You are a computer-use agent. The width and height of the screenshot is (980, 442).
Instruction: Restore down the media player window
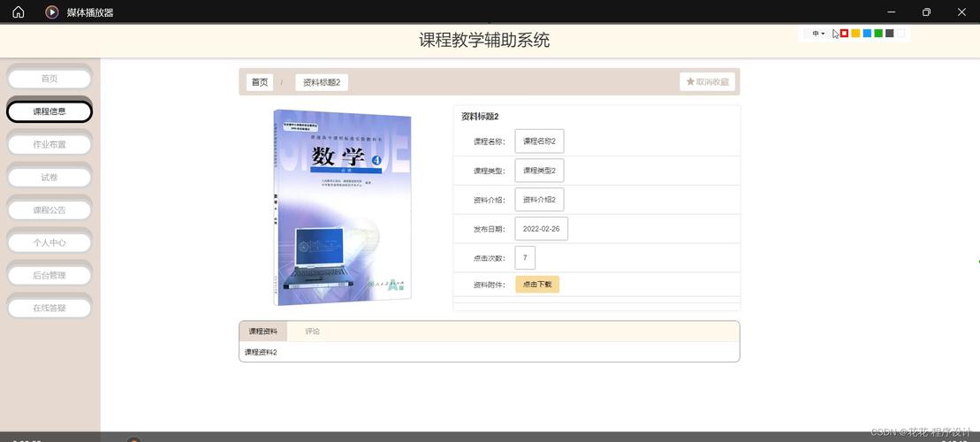[926, 11]
